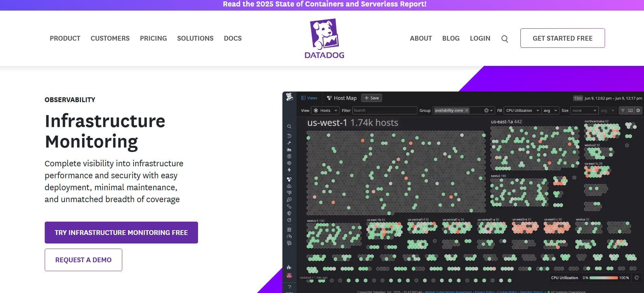Screen dimensions: 644x293
Task: Open the SOLUTIONS menu
Action: click(195, 38)
